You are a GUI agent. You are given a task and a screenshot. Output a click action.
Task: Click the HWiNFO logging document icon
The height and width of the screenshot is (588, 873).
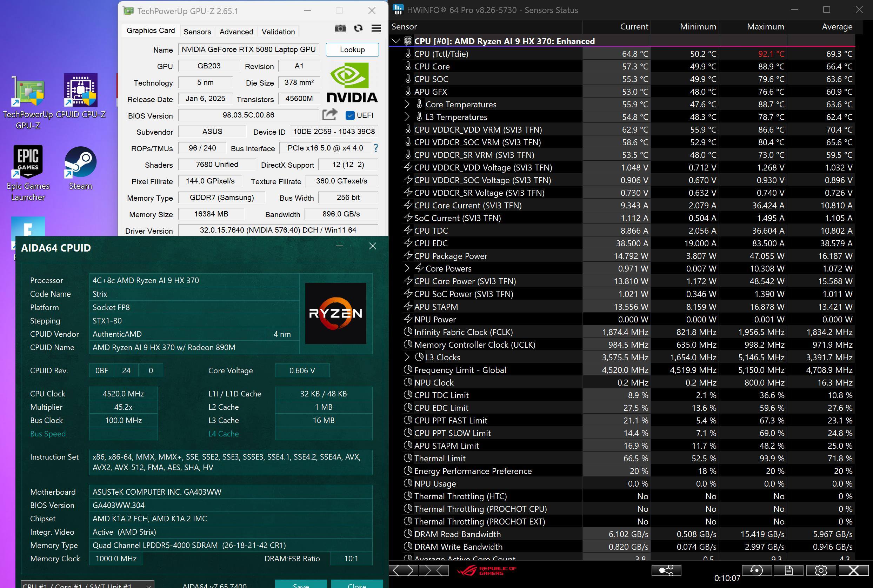(x=788, y=570)
